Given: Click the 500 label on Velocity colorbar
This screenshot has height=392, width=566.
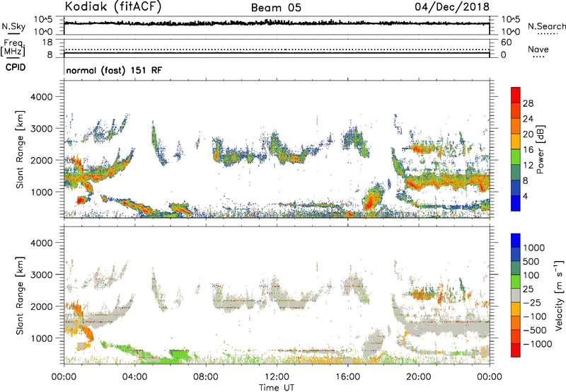Looking at the screenshot, I should point(531,261).
